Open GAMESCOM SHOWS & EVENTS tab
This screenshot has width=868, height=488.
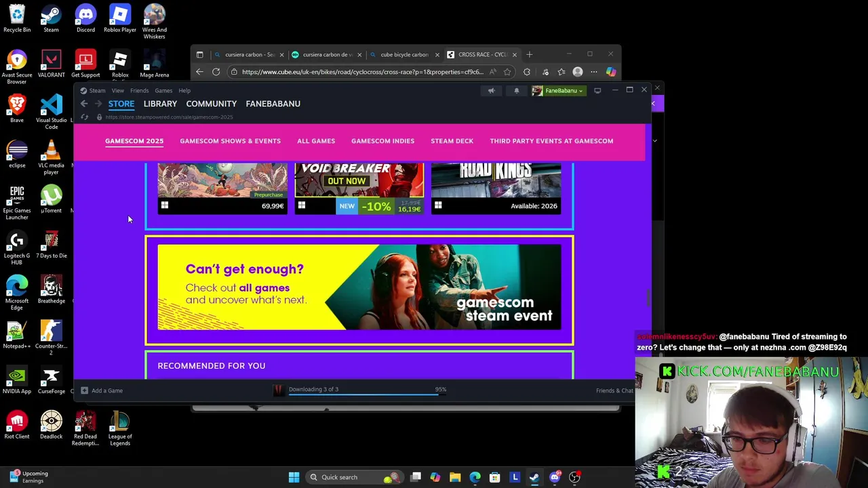pyautogui.click(x=230, y=141)
